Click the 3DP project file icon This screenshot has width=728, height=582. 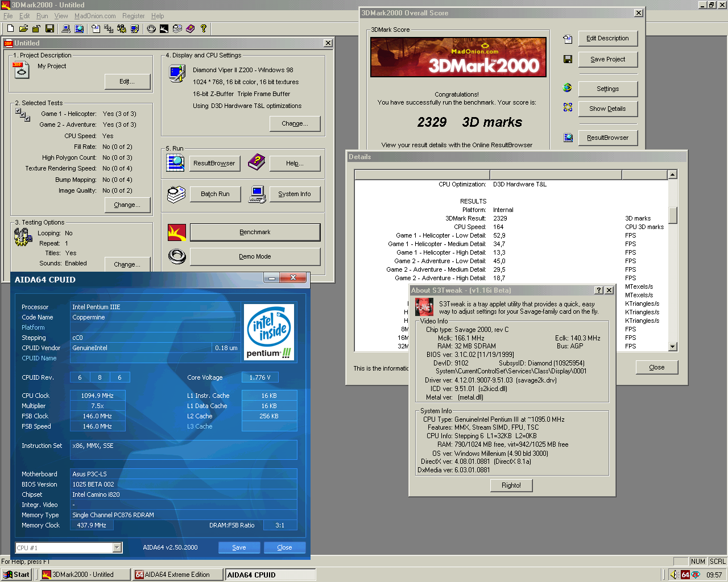(20, 70)
